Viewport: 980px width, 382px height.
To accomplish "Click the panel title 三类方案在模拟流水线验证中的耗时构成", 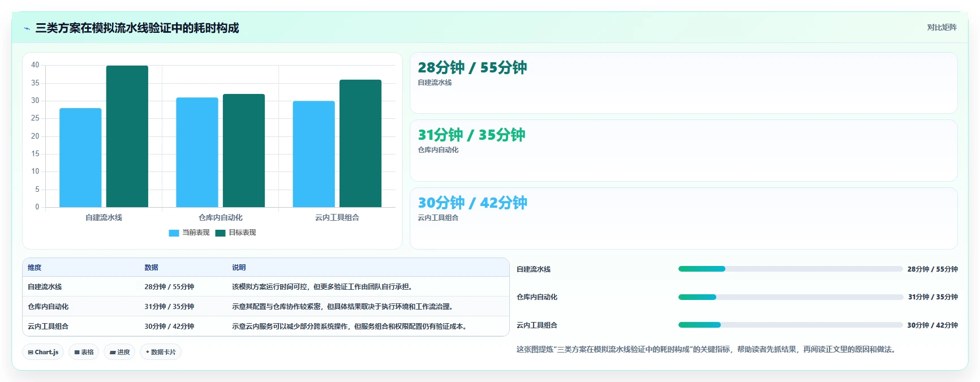I will (137, 28).
